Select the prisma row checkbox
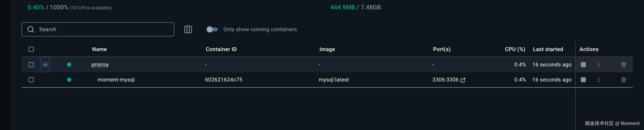Image resolution: width=644 pixels, height=130 pixels. (31, 64)
